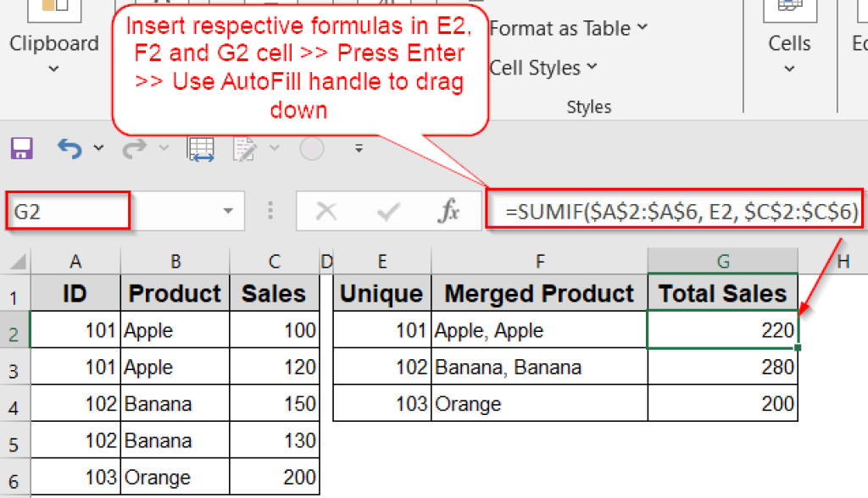Open the Insert Function (fx) tool
Image resolution: width=868 pixels, height=498 pixels.
449,210
